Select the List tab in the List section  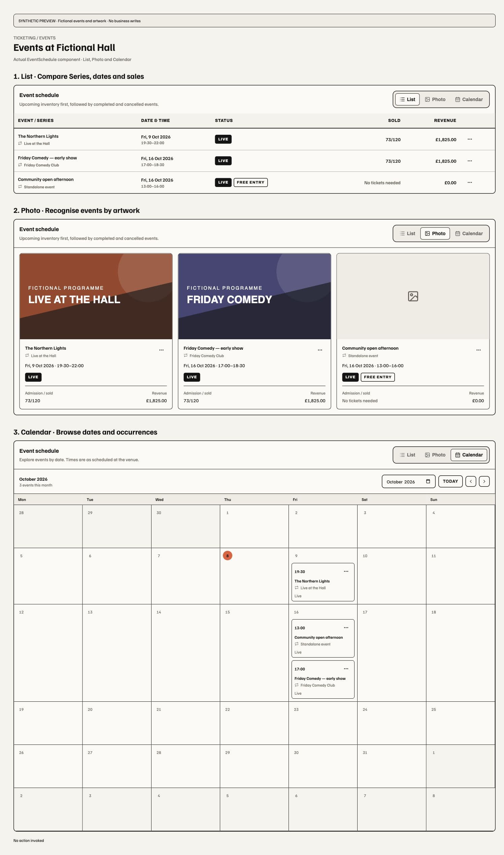tap(407, 99)
